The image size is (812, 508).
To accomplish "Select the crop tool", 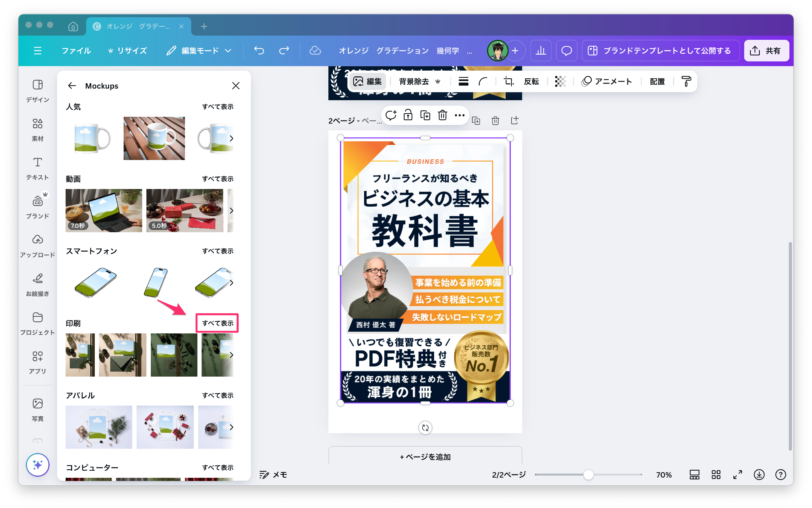I will pyautogui.click(x=509, y=81).
